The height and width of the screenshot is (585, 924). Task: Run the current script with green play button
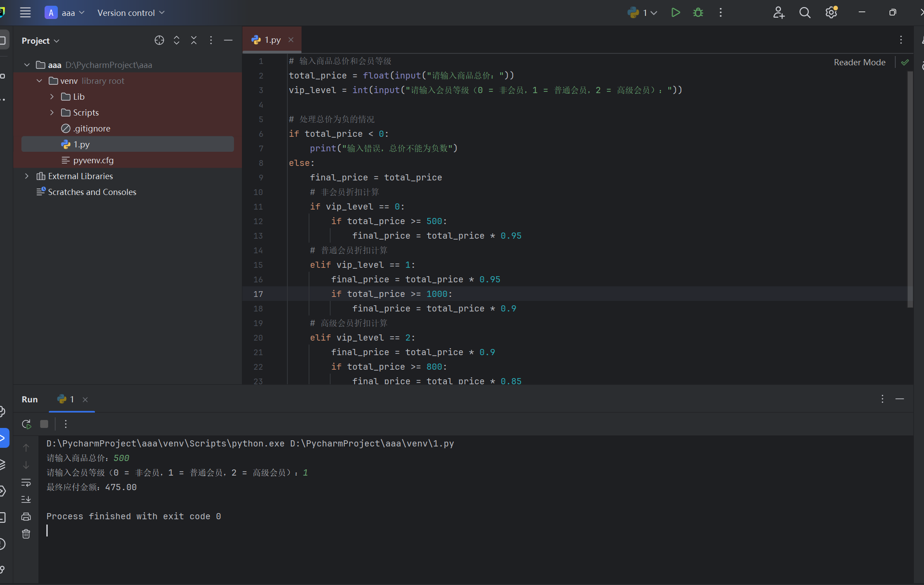[x=675, y=13]
